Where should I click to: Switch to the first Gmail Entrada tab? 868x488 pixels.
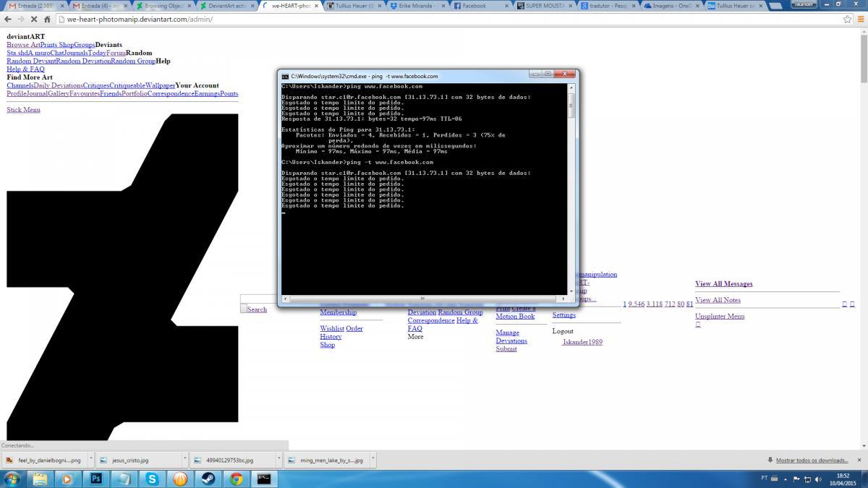(35, 6)
